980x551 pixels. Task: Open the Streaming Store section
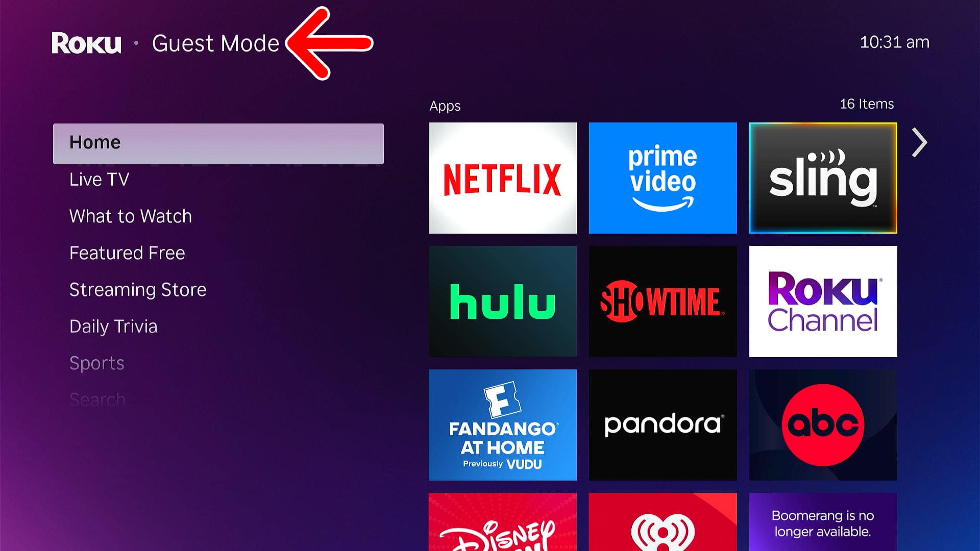click(x=137, y=289)
